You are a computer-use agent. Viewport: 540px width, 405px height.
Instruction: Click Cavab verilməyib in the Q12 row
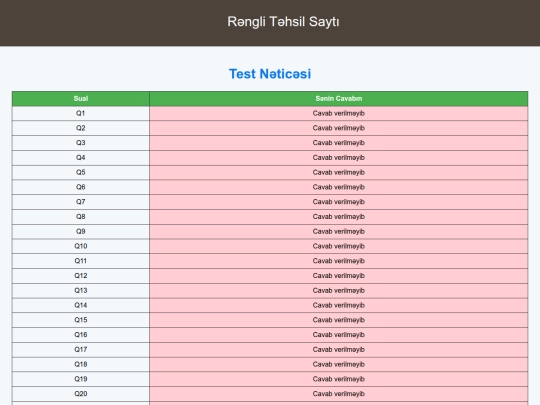[339, 276]
